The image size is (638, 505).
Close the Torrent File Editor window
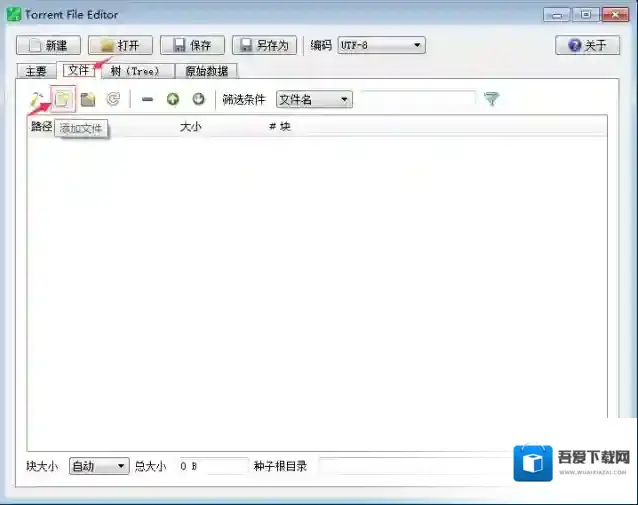click(x=616, y=15)
